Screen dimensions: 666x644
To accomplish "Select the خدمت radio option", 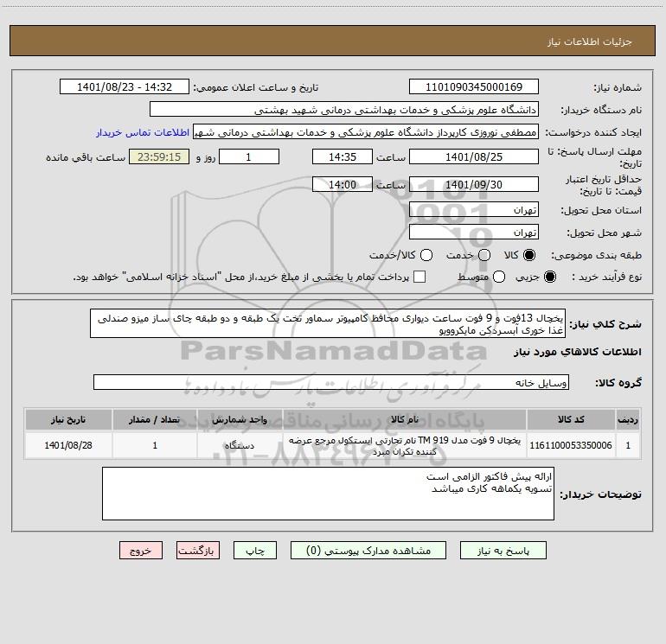I will tap(484, 255).
